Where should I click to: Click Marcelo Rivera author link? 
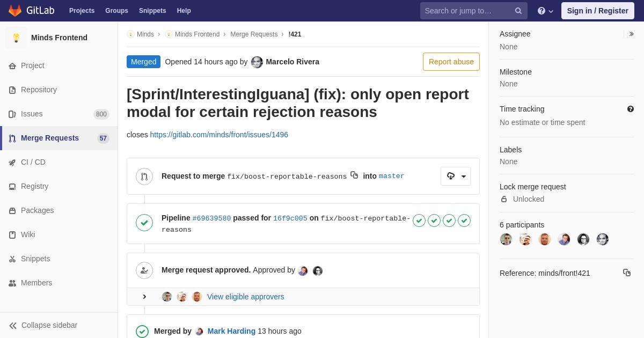(292, 62)
